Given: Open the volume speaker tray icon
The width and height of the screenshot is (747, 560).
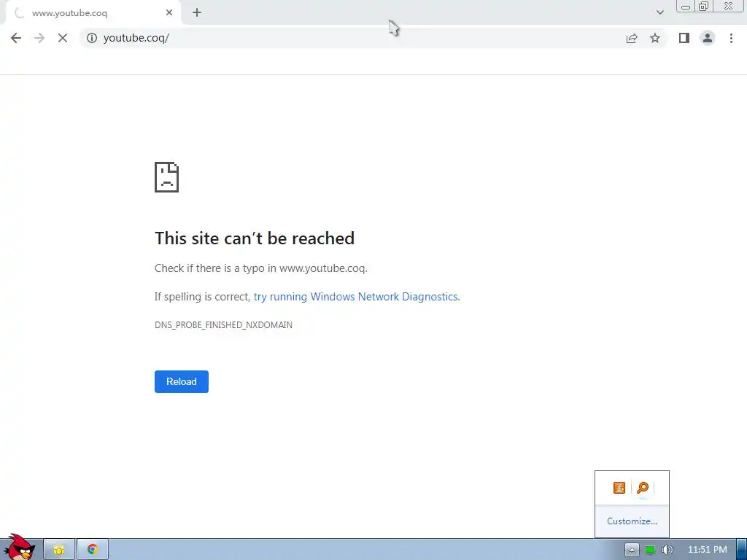Looking at the screenshot, I should [x=667, y=550].
